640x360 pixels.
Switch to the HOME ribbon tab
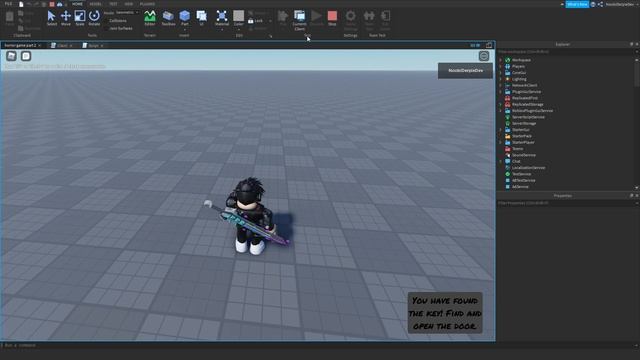point(78,4)
